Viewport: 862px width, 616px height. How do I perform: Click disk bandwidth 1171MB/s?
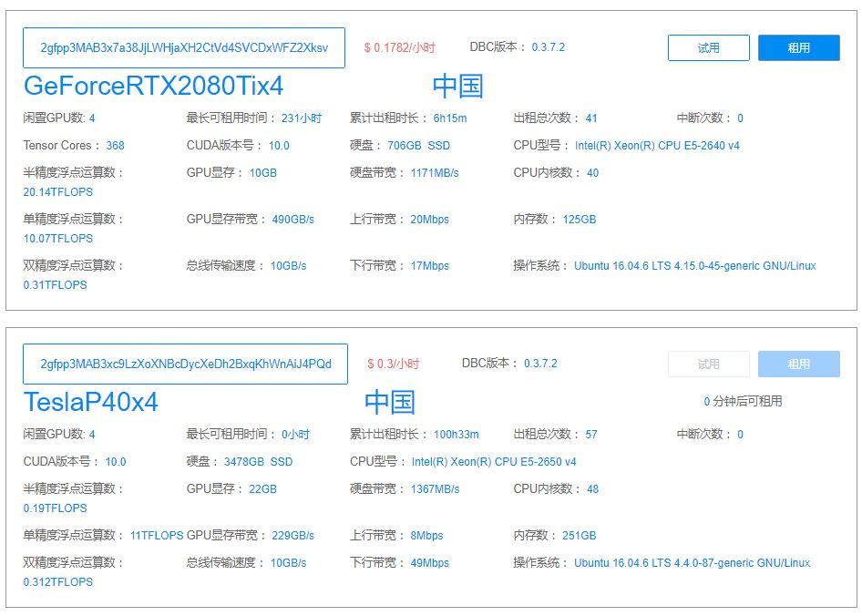435,173
